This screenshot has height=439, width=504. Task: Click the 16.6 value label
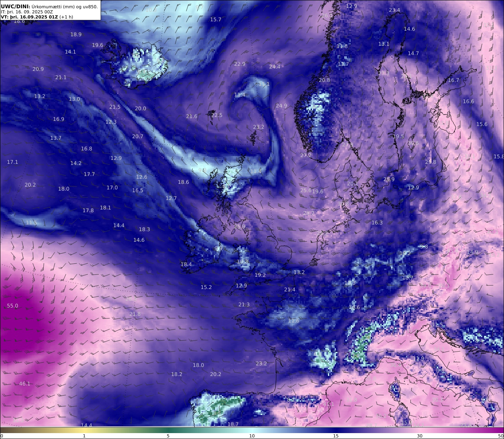(469, 101)
